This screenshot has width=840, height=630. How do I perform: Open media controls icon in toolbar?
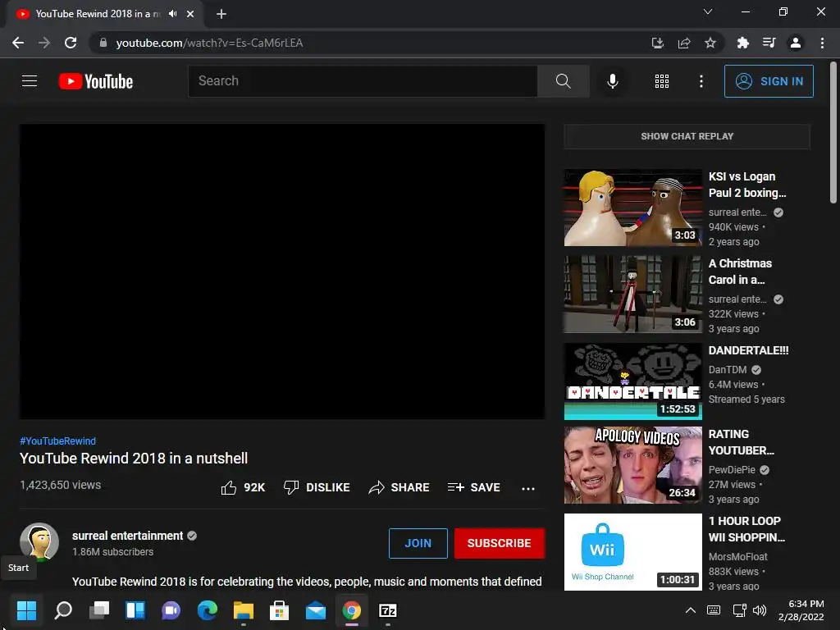tap(769, 43)
